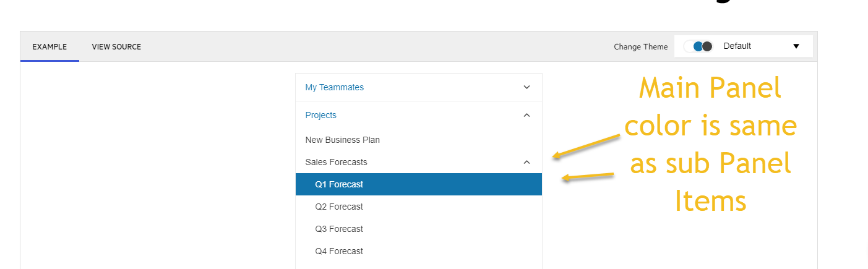
Task: Click the black arrow in the theme selector
Action: click(796, 46)
